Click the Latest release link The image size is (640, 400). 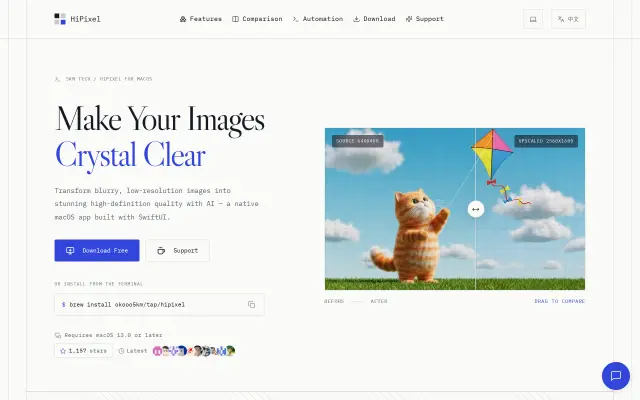pos(133,351)
